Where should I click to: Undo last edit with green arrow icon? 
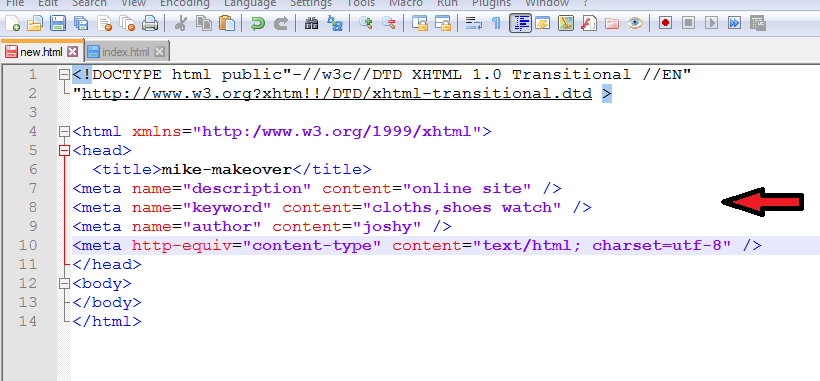[x=257, y=24]
